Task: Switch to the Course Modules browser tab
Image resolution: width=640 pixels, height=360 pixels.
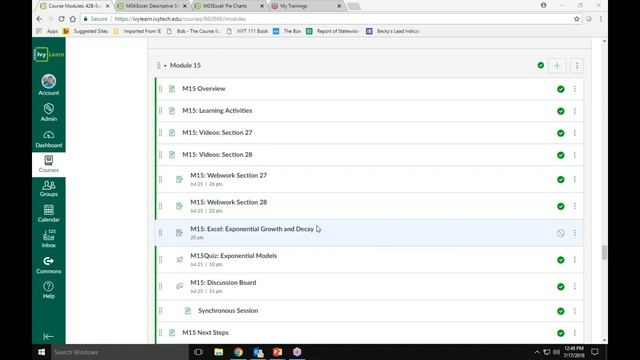Action: click(x=75, y=6)
